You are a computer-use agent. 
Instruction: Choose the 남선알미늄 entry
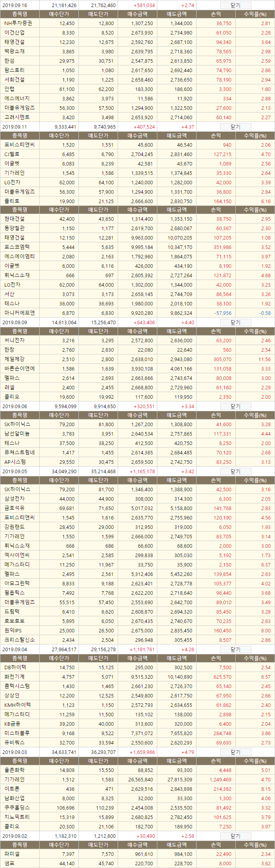point(17,434)
